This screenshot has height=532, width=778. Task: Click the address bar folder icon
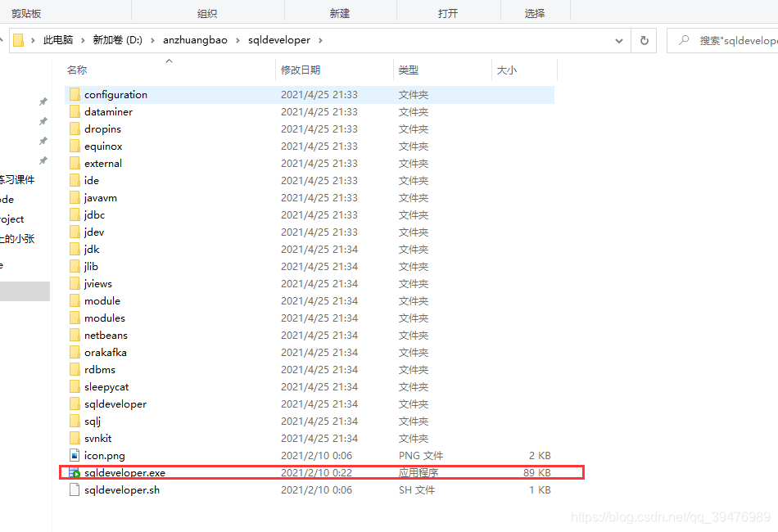tap(18, 40)
